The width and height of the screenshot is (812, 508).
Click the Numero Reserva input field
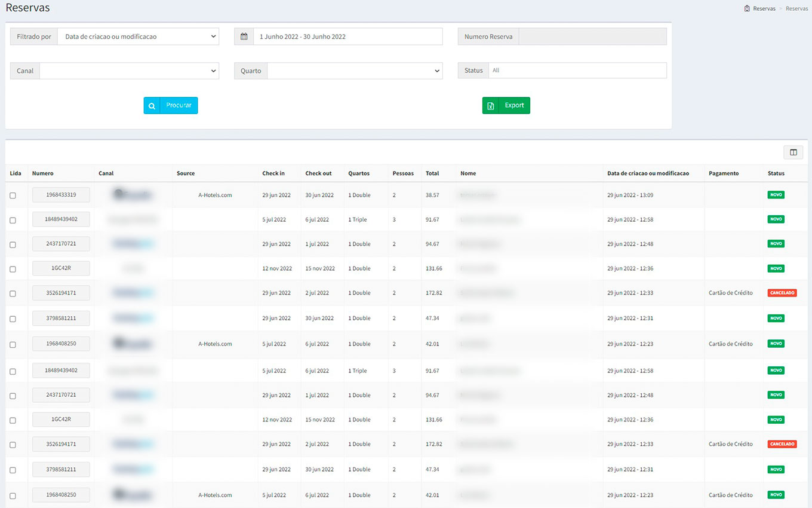592,36
